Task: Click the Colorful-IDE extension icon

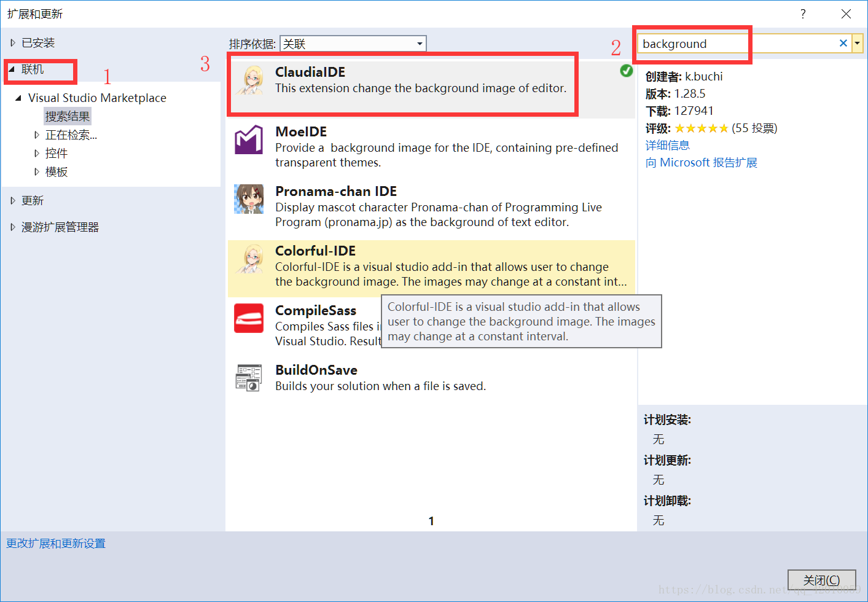Action: [x=249, y=259]
